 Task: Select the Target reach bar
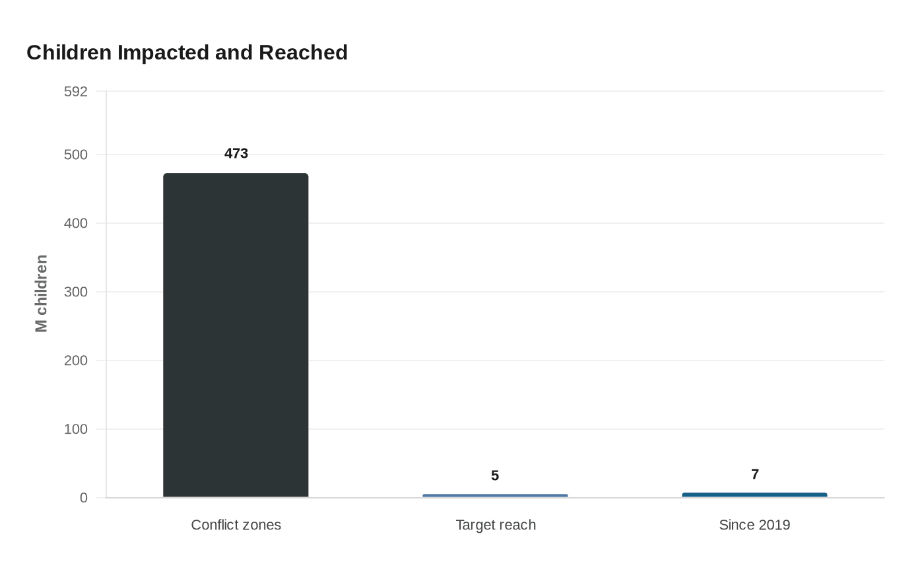click(495, 496)
